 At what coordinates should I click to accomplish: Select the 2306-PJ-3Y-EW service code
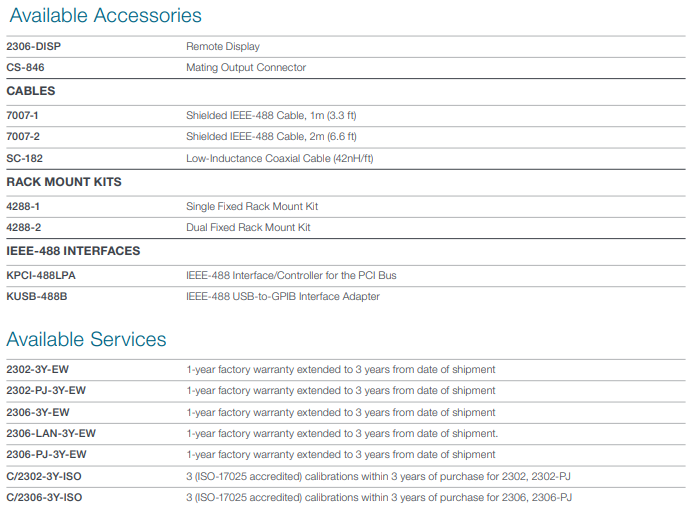(46, 454)
